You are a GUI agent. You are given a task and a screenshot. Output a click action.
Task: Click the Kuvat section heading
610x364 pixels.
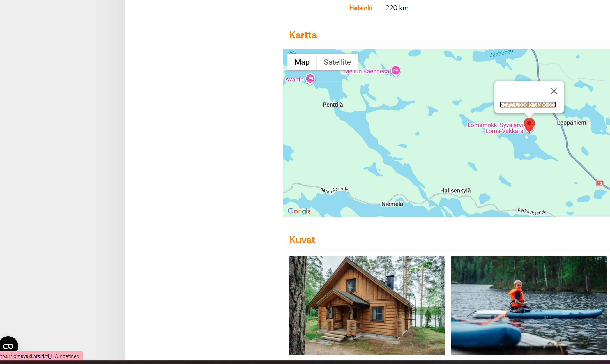pyautogui.click(x=302, y=240)
